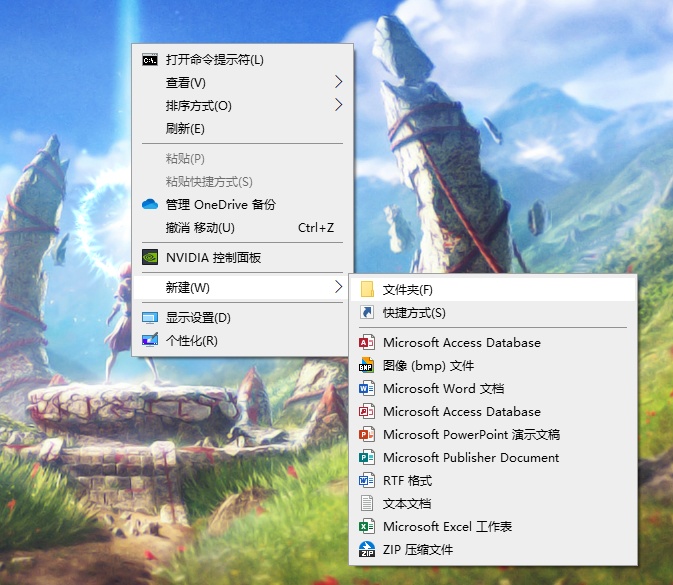Click the Ctrl+Z shortcut text
The image size is (673, 585).
(x=316, y=227)
